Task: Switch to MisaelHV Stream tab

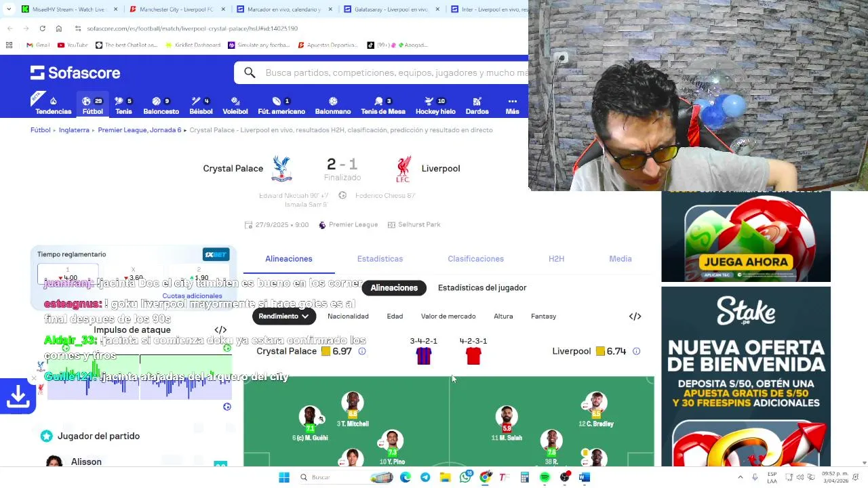Action: tap(69, 9)
